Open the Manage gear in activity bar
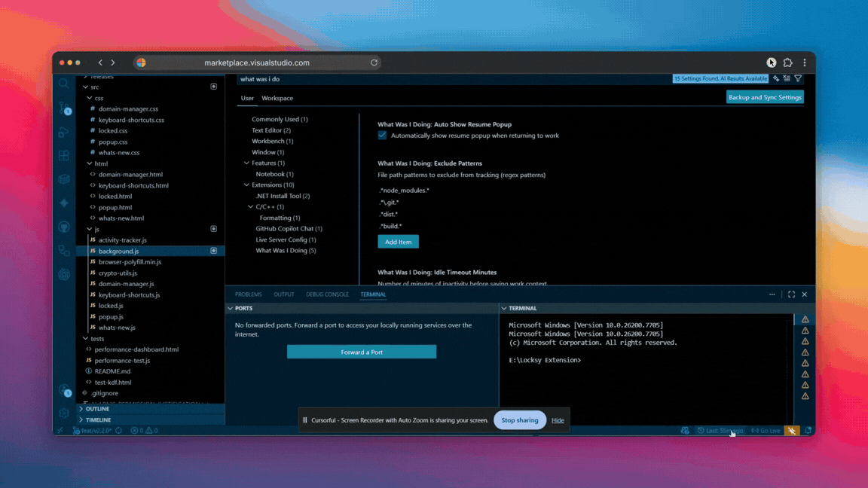The width and height of the screenshot is (868, 488). point(63,413)
